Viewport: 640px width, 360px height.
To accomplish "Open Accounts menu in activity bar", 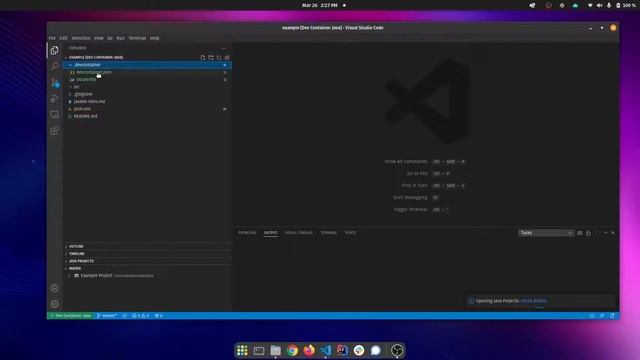I will pos(54,288).
